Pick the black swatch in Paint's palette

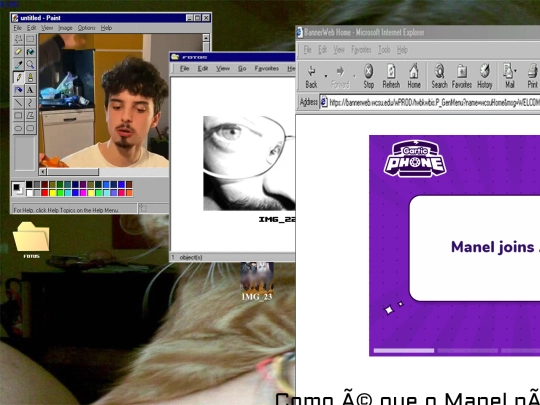tap(29, 185)
